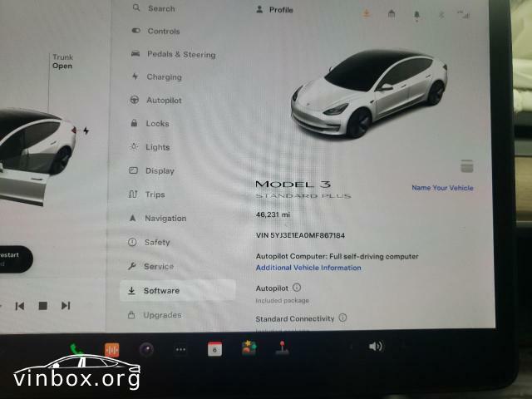The height and width of the screenshot is (399, 532).
Task: Select the VIN number text
Action: click(x=300, y=235)
